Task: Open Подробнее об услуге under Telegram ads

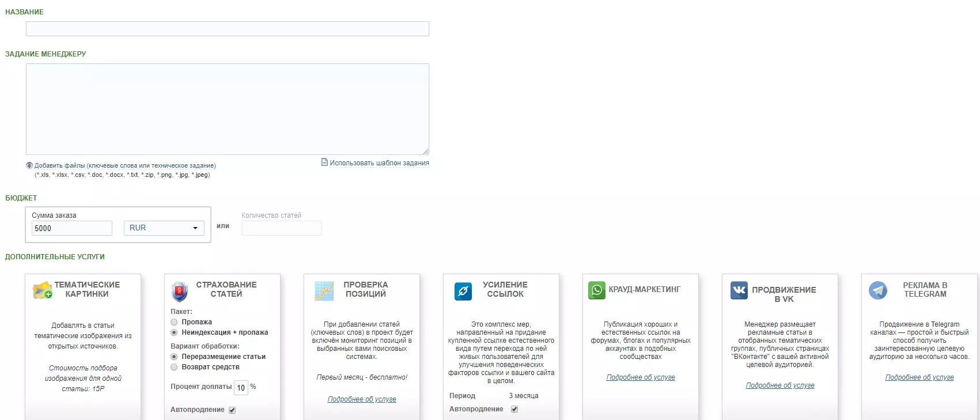Action: (920, 377)
